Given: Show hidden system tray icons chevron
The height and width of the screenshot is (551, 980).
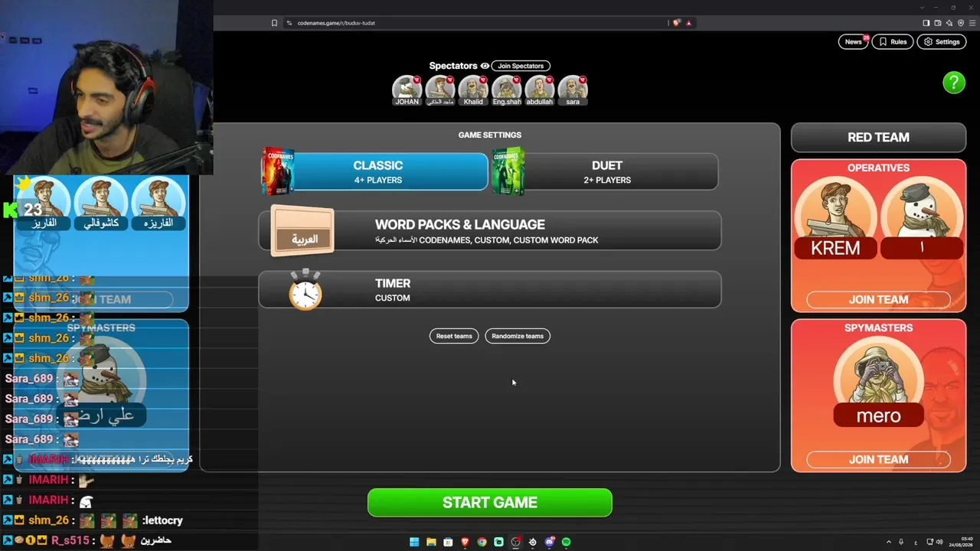Looking at the screenshot, I should tap(889, 542).
